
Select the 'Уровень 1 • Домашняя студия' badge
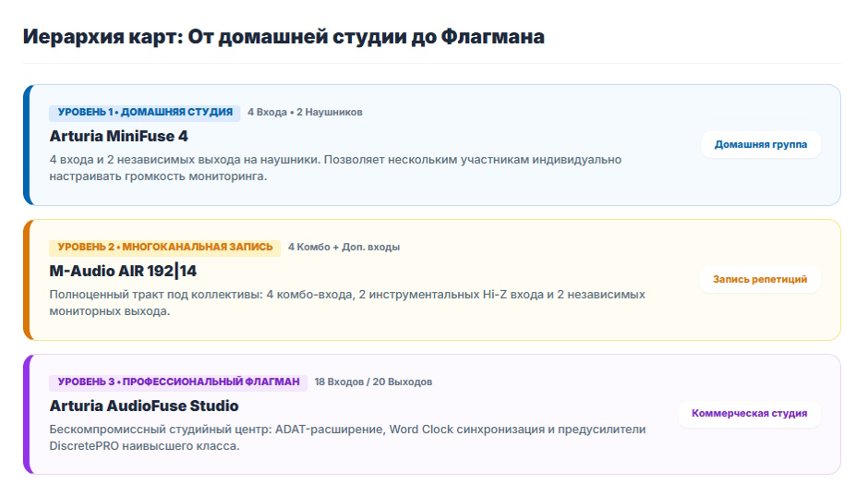145,113
